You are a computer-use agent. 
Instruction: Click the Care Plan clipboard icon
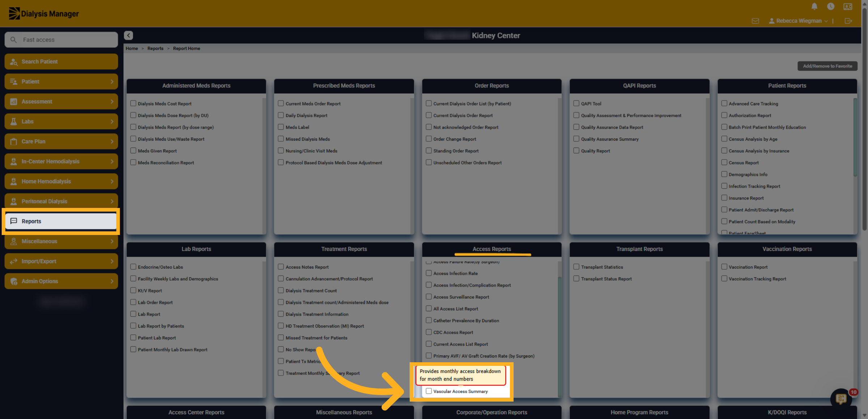pos(14,141)
